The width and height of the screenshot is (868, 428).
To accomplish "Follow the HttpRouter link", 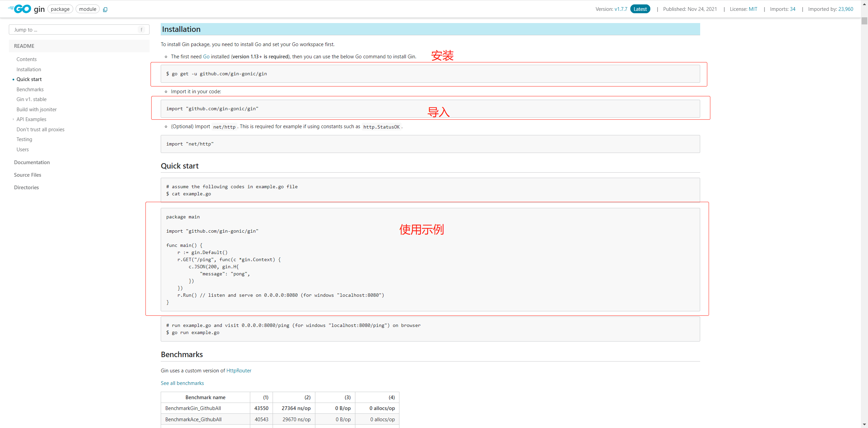I will (x=239, y=371).
